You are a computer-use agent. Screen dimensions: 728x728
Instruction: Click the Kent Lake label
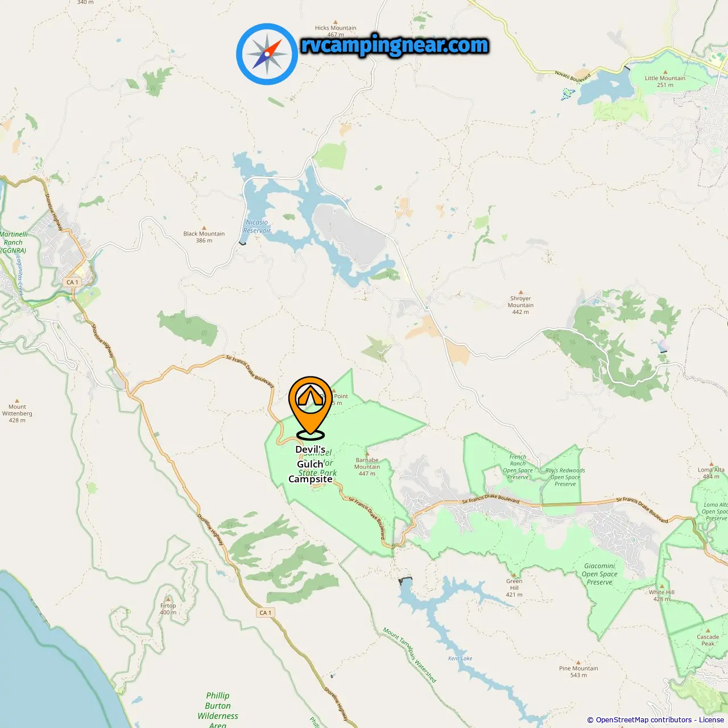click(460, 659)
